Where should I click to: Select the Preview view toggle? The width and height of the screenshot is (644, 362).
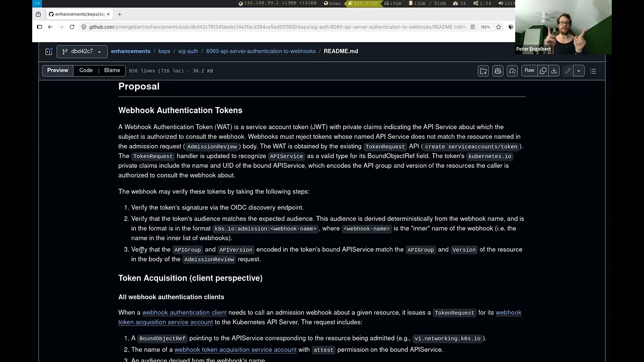[58, 70]
